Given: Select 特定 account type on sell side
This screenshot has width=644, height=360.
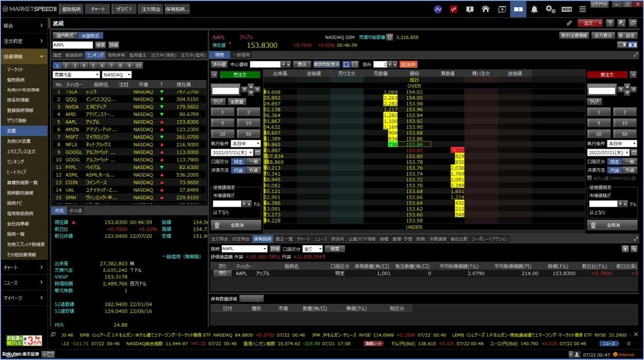Looking at the screenshot, I should [x=239, y=161].
